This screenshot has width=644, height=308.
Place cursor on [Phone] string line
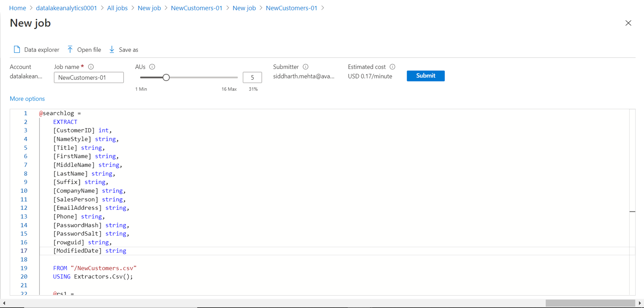[x=79, y=217]
